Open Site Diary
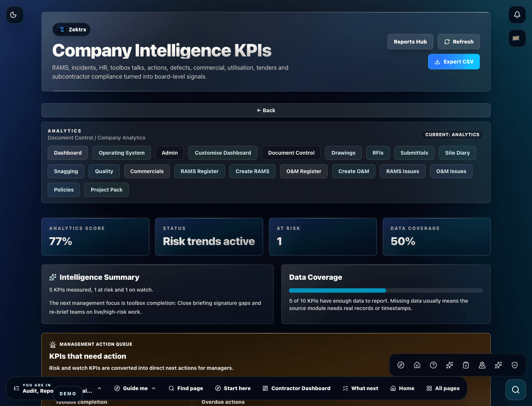 [x=457, y=153]
